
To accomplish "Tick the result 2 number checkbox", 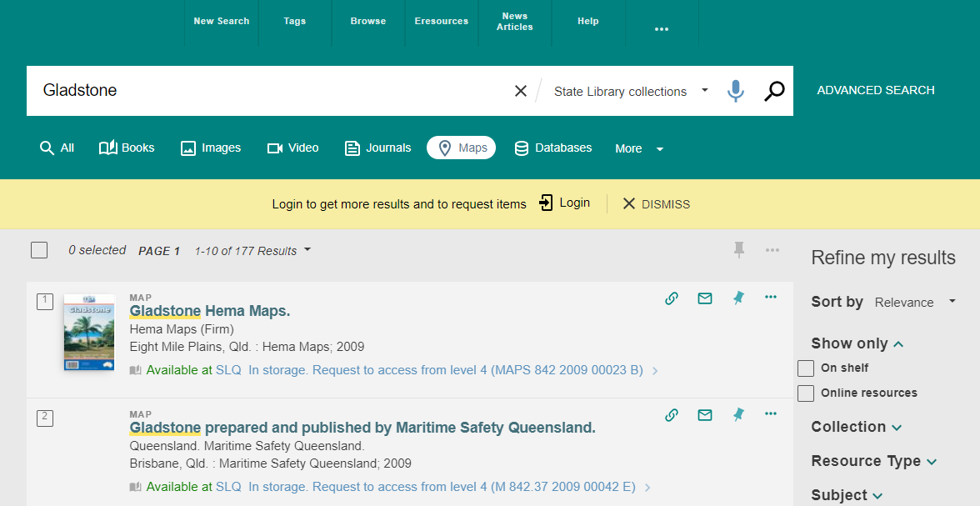I will (x=45, y=418).
